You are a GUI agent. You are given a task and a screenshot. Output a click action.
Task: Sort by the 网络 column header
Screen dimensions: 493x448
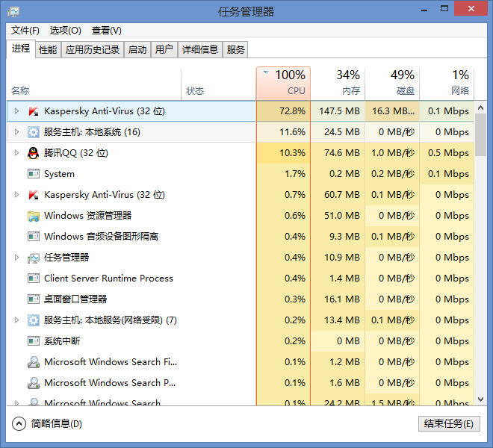pyautogui.click(x=447, y=84)
